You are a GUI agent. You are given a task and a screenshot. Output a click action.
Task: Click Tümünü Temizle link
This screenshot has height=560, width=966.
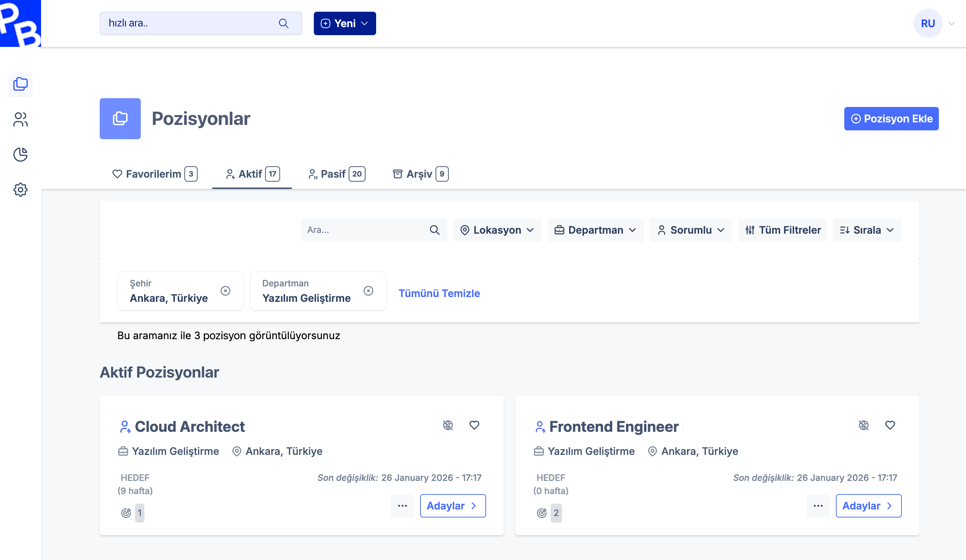click(x=439, y=293)
